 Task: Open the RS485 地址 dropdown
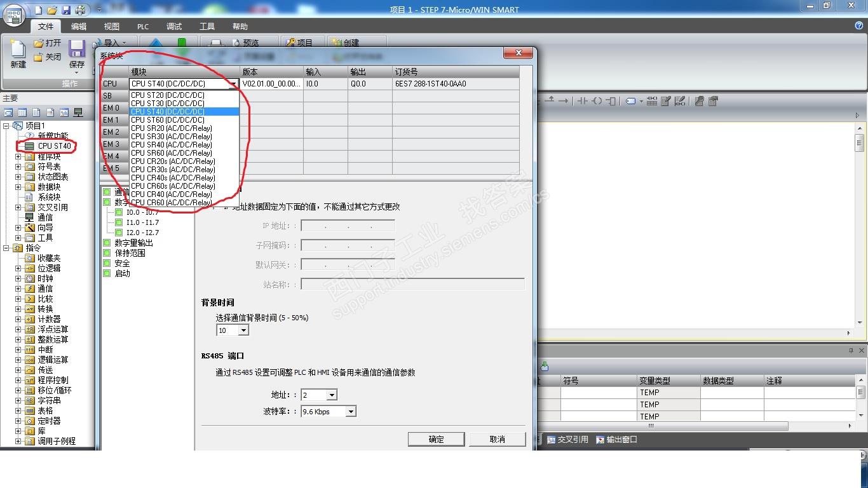coord(332,395)
